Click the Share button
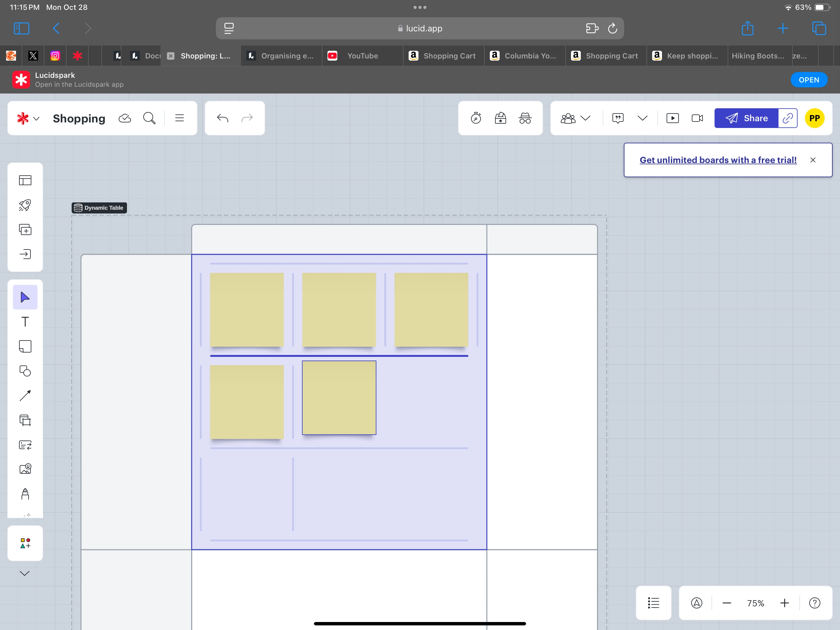The height and width of the screenshot is (630, 840). click(746, 118)
